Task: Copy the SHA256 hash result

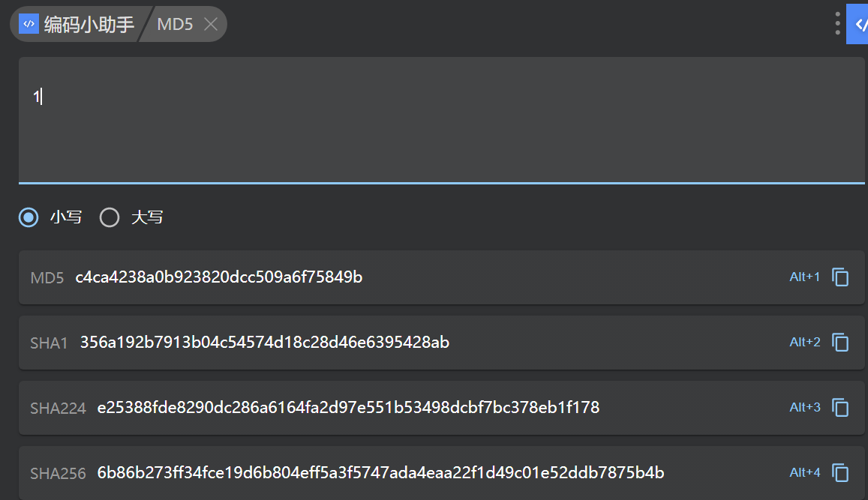Action: pyautogui.click(x=841, y=473)
